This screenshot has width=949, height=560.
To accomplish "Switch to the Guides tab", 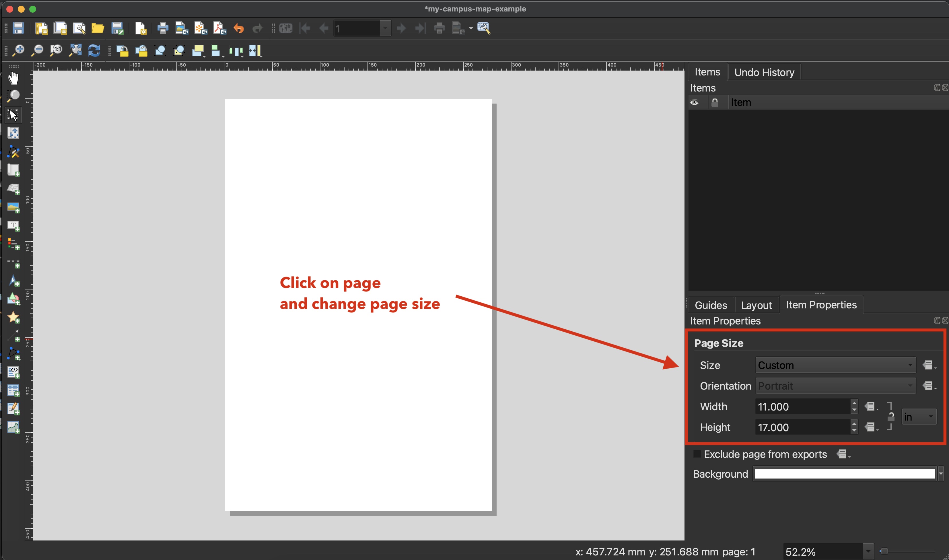I will pyautogui.click(x=711, y=305).
